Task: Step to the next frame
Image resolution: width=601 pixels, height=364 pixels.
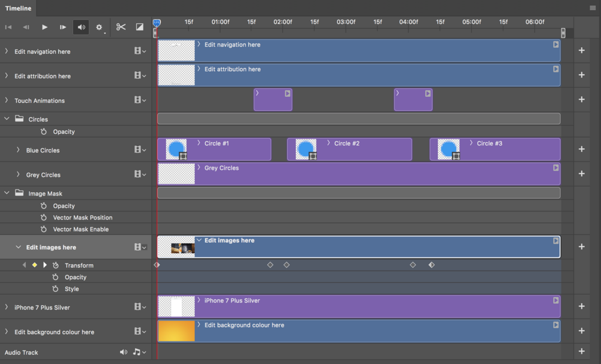Action: (x=63, y=27)
